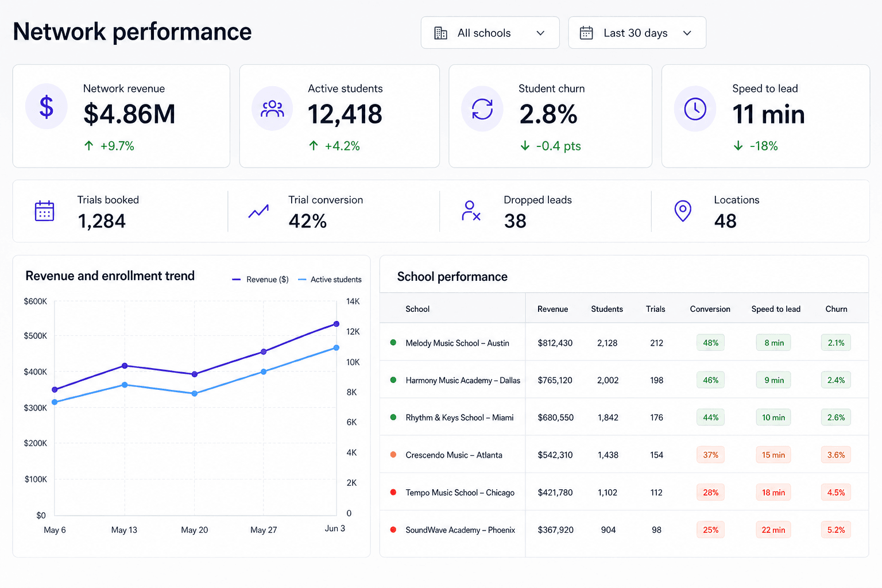The height and width of the screenshot is (588, 882).
Task: Sort table by School column header
Action: click(417, 309)
